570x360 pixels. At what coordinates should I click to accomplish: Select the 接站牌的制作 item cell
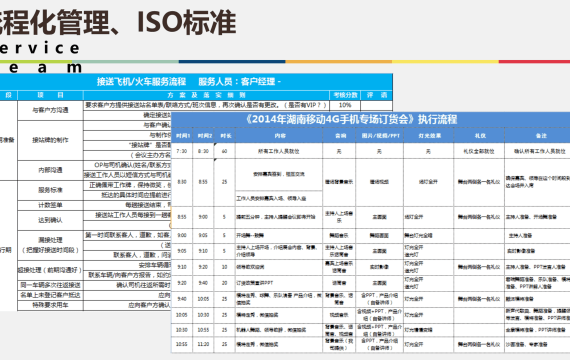(x=50, y=140)
